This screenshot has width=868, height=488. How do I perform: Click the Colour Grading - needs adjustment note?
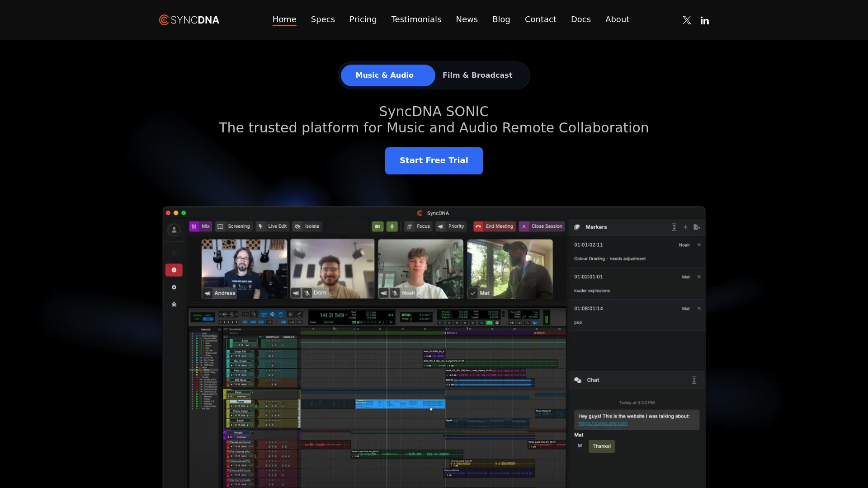coord(610,259)
